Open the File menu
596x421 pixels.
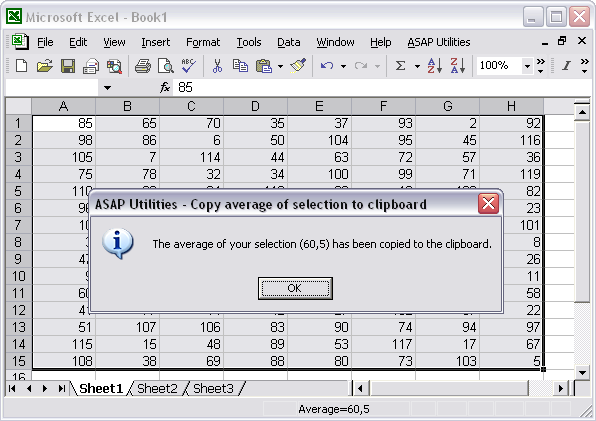tap(45, 42)
